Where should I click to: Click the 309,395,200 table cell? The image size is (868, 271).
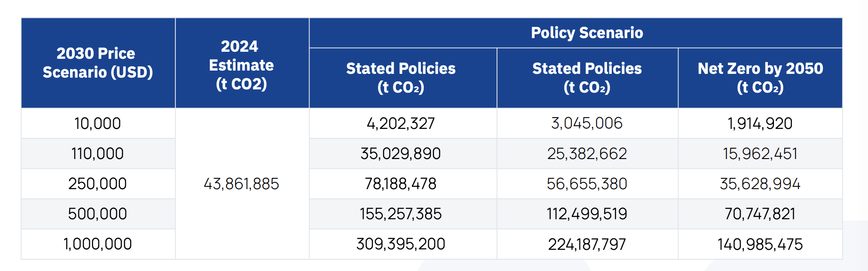(x=401, y=244)
